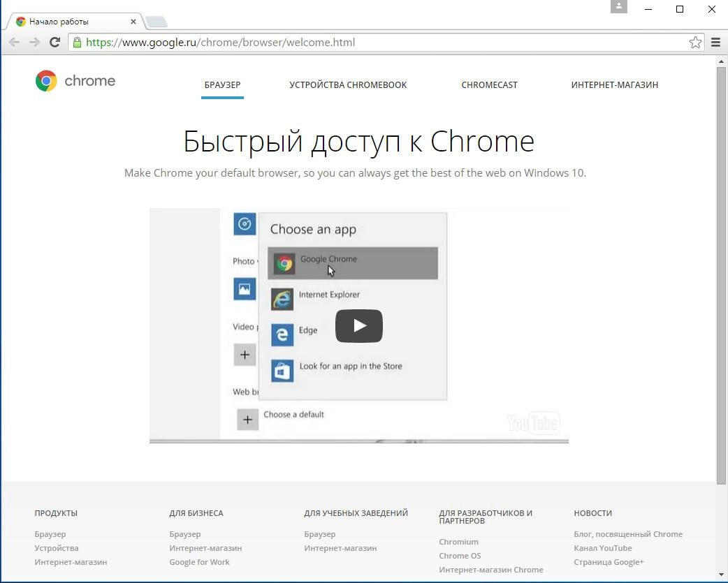The image size is (728, 583).
Task: Click the browser forward arrow
Action: (x=34, y=42)
